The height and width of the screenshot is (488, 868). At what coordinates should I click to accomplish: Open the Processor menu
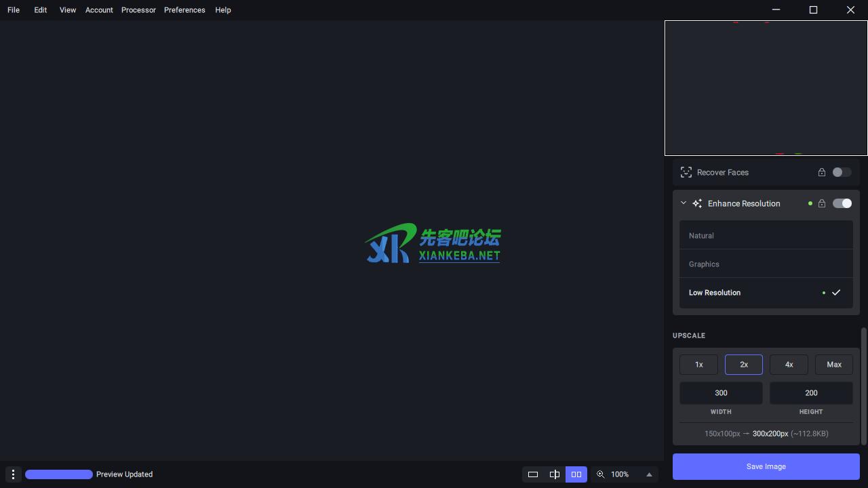[138, 9]
